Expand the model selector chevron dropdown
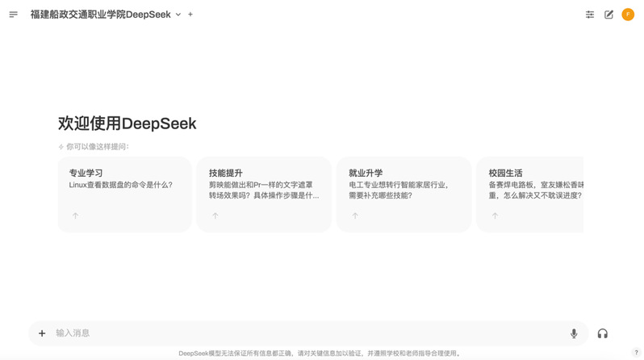Image resolution: width=644 pixels, height=360 pixels. pyautogui.click(x=178, y=15)
